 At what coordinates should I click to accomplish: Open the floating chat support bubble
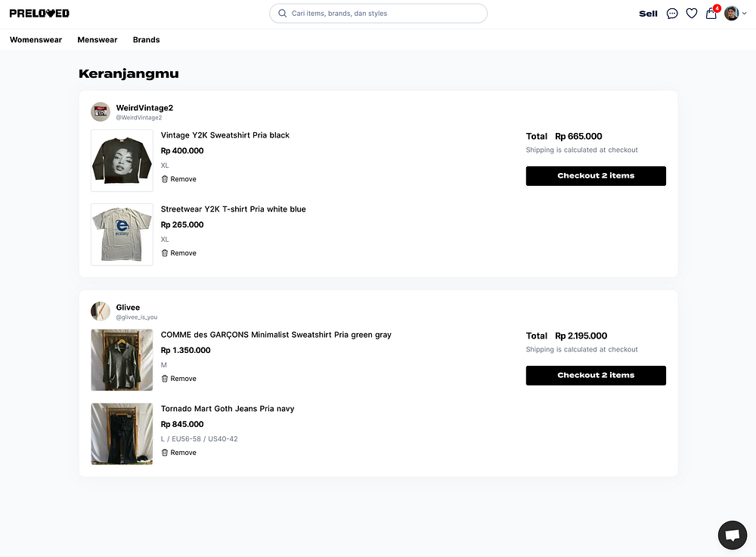click(732, 535)
